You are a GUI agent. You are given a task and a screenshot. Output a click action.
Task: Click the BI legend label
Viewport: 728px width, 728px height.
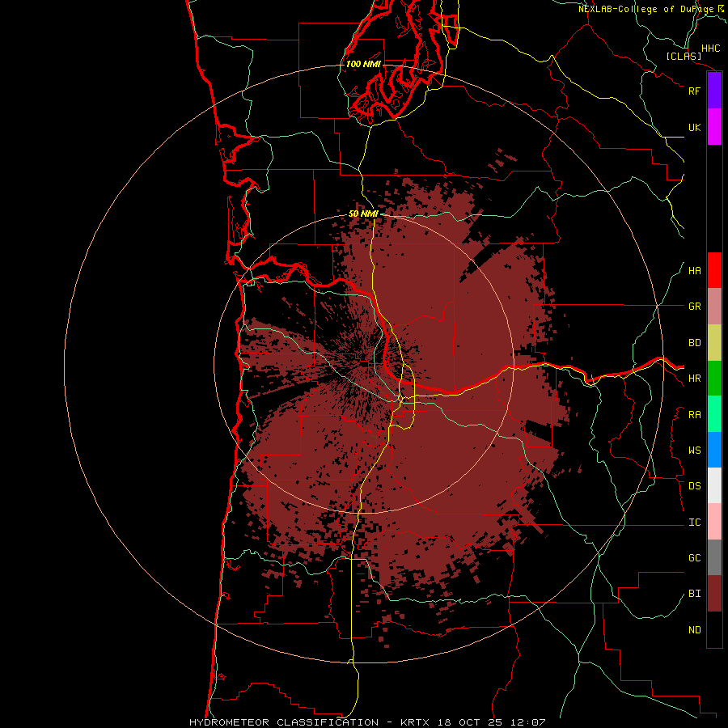pyautogui.click(x=694, y=594)
